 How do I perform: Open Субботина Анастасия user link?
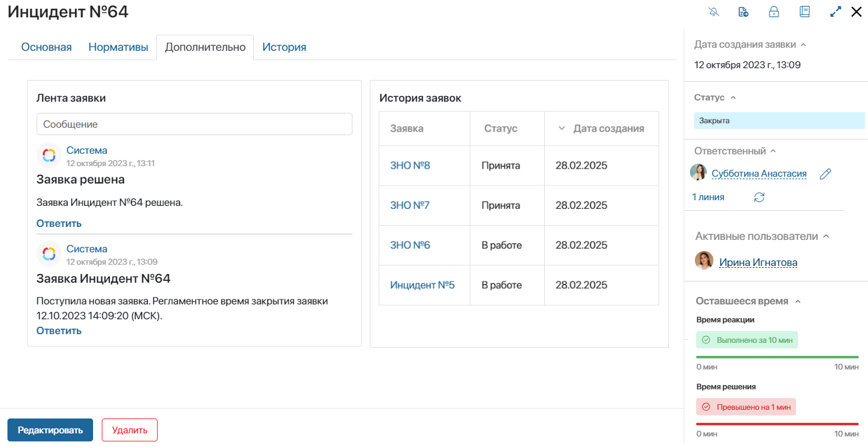[759, 174]
